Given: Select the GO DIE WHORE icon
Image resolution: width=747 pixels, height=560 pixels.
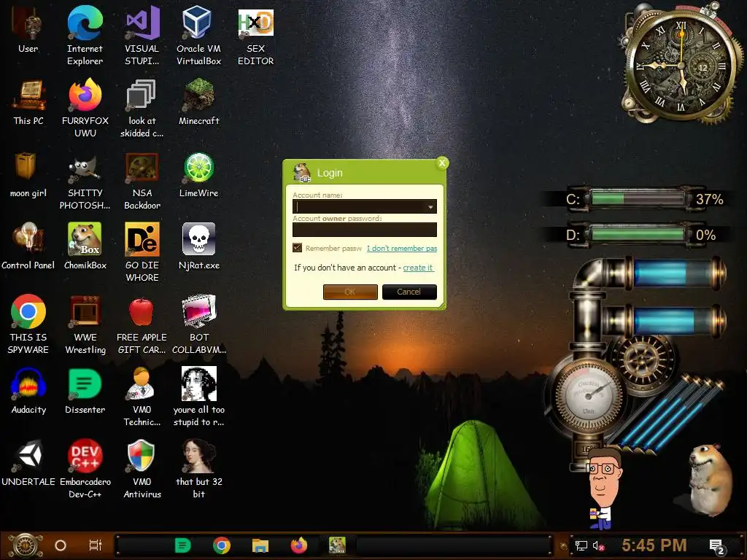Looking at the screenshot, I should pyautogui.click(x=142, y=252).
